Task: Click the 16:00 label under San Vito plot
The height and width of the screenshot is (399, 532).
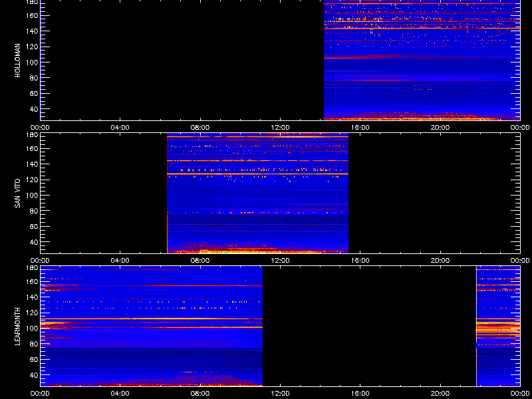Action: [360, 261]
